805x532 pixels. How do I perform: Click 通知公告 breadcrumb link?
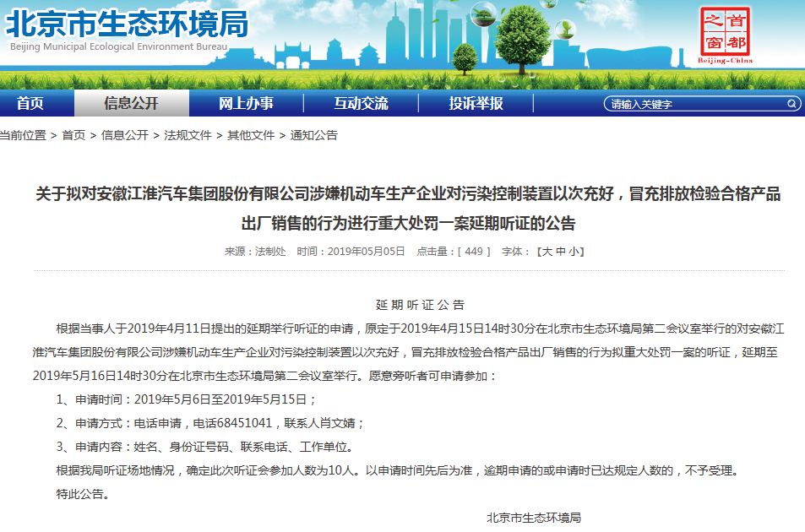[314, 135]
